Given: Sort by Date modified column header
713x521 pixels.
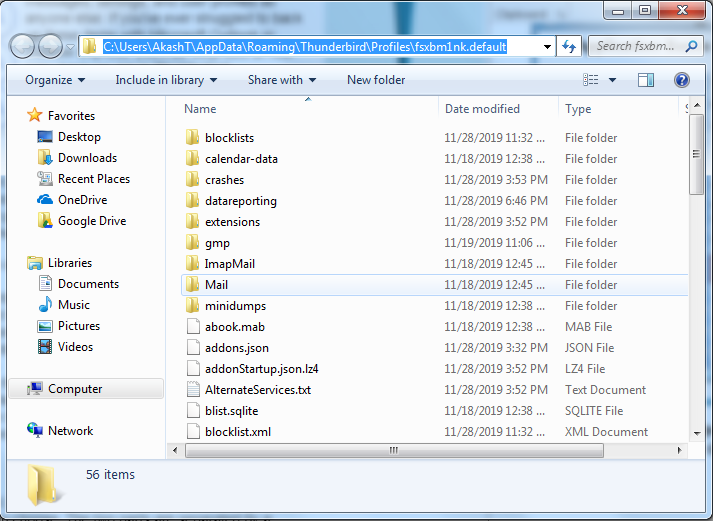Looking at the screenshot, I should [x=482, y=109].
